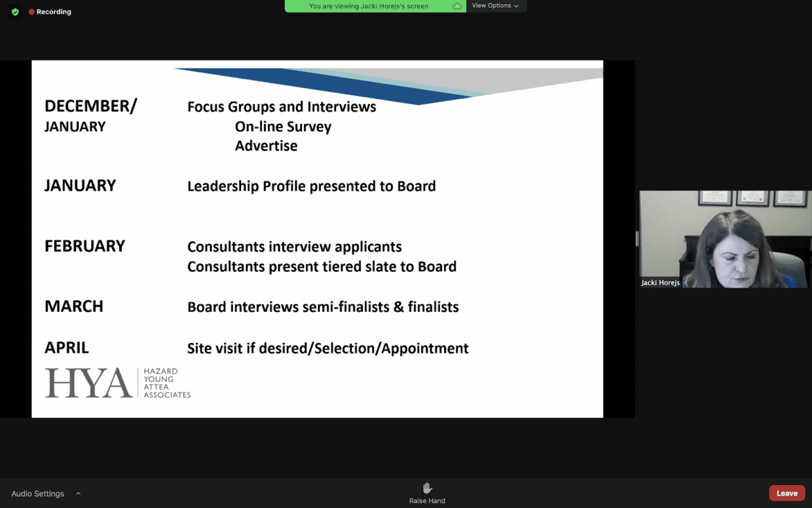Click the 'You are viewing Jacki Horejs's screen' banner
The width and height of the screenshot is (812, 508).
[x=375, y=6]
